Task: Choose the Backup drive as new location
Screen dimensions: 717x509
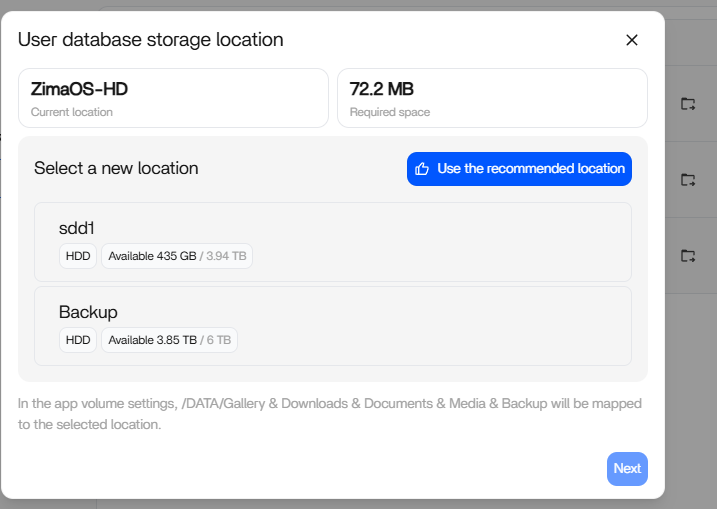Action: pyautogui.click(x=332, y=326)
